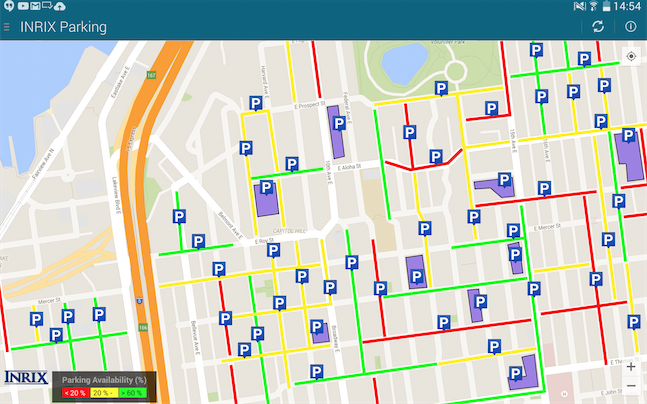The height and width of the screenshot is (404, 647).
Task: Tap the parking marker beside the E Aloha St label
Action: point(292,164)
